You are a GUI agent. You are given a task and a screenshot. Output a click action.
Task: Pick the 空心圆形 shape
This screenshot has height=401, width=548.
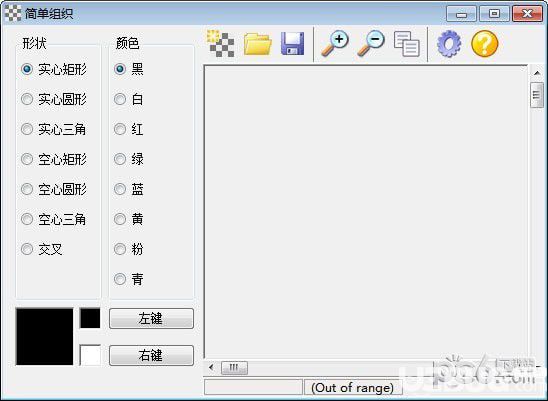[54, 189]
